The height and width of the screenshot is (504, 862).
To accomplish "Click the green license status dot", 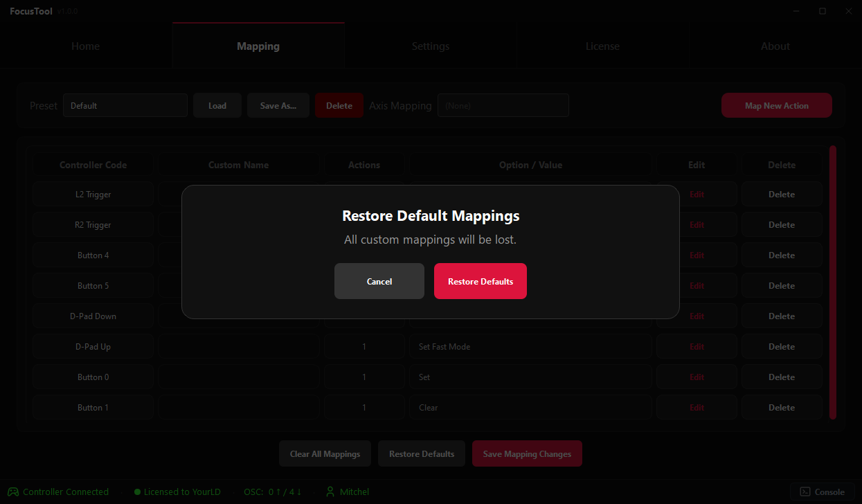I will (x=137, y=492).
